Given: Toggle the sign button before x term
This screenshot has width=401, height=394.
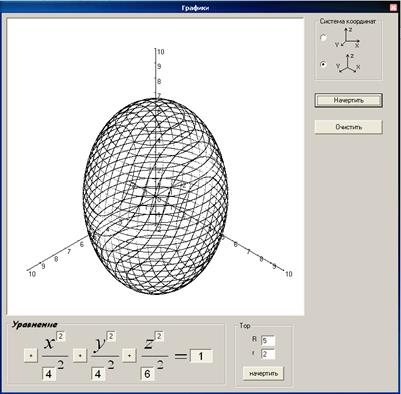Looking at the screenshot, I should click(31, 356).
